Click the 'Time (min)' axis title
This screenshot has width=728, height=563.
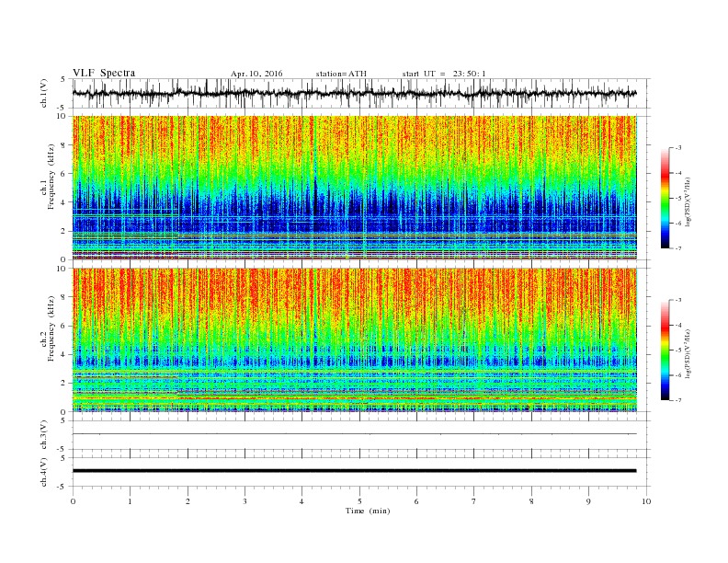(368, 511)
